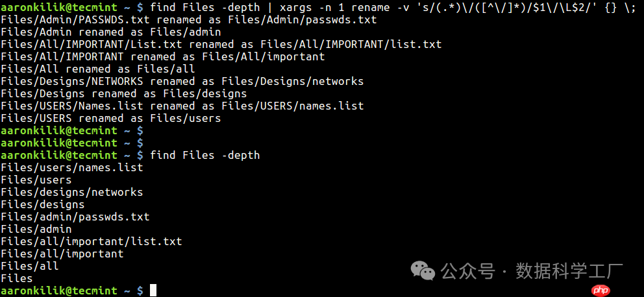This screenshot has height=297, width=644.
Task: Click the line Files/Admin renamed as Files/admin
Action: [111, 32]
